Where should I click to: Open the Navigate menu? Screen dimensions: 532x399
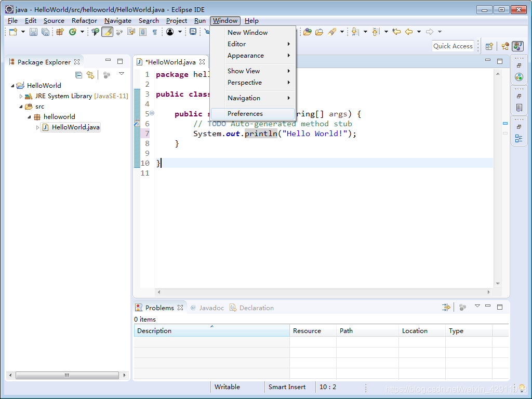118,21
